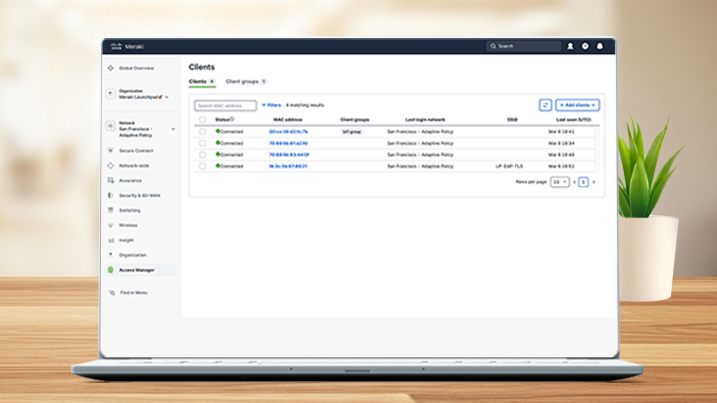Toggle the select-all checkbox in table header
717x403 pixels.
(x=202, y=120)
